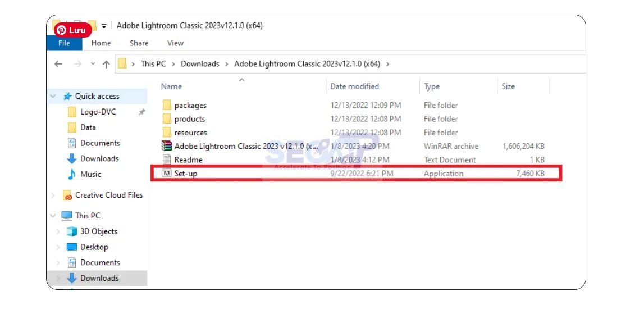
Task: Click the 3D Objects cube icon
Action: coord(72,231)
